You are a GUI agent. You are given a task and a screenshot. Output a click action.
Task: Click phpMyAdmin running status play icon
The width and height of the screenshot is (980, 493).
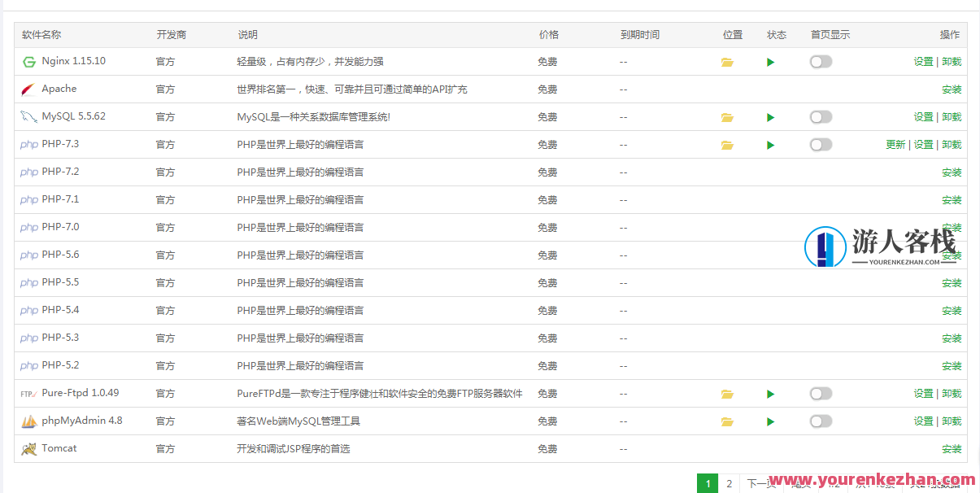(x=771, y=421)
